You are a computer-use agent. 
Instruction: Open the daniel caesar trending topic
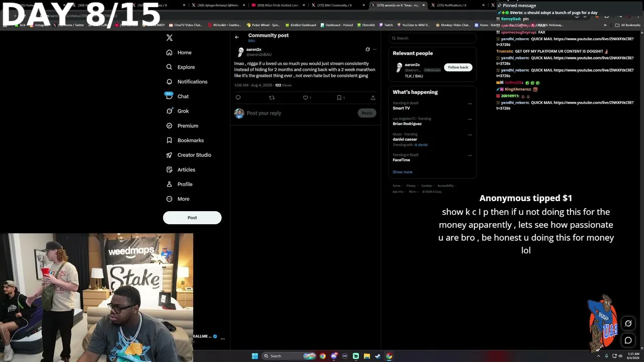tap(405, 139)
